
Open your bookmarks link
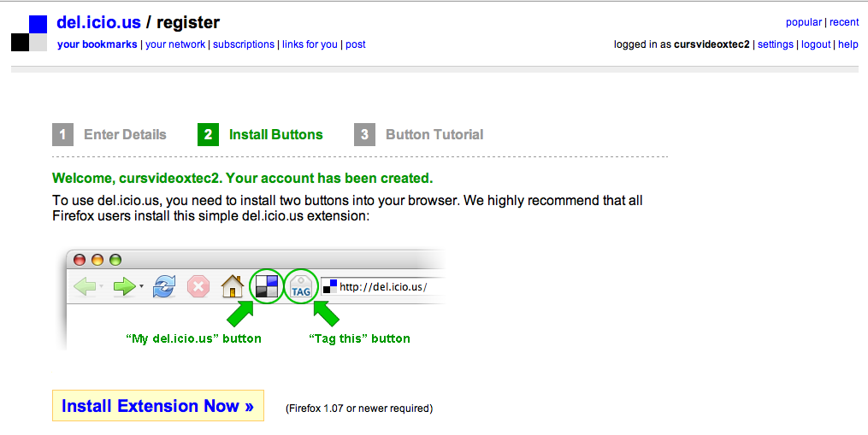click(x=97, y=44)
